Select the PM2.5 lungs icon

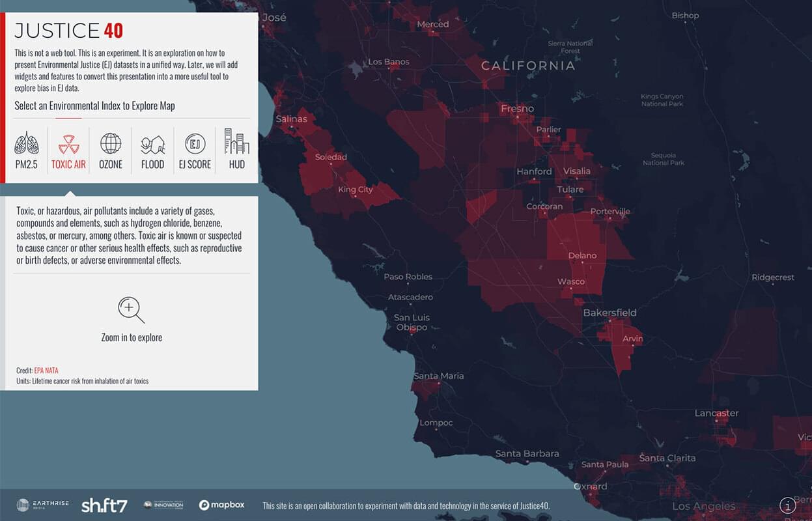27,143
